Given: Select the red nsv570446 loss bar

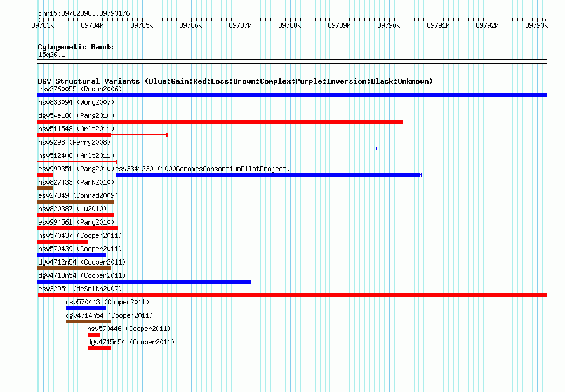Looking at the screenshot, I should tap(94, 335).
